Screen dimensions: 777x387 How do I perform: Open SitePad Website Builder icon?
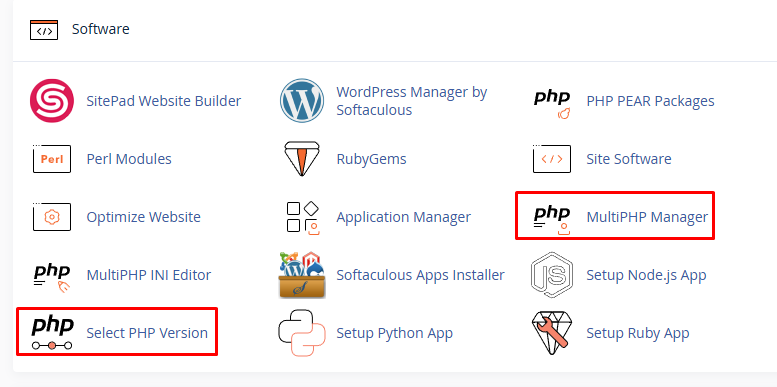point(52,101)
